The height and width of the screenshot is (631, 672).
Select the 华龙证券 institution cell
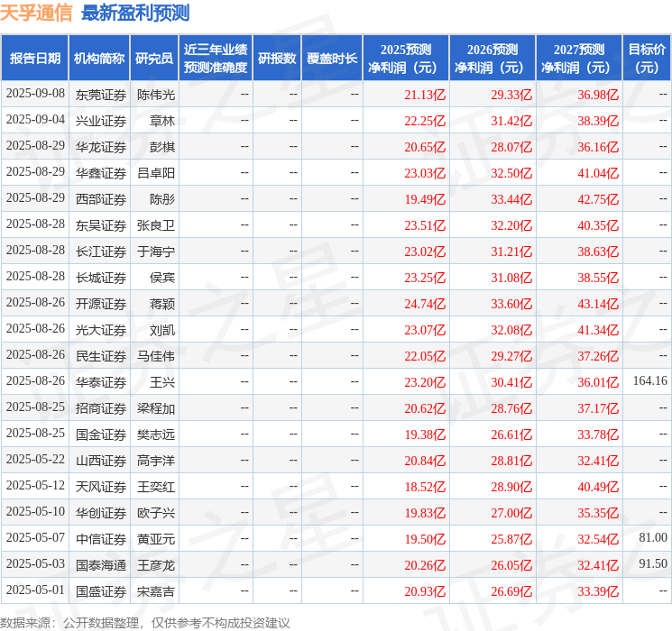pyautogui.click(x=101, y=147)
